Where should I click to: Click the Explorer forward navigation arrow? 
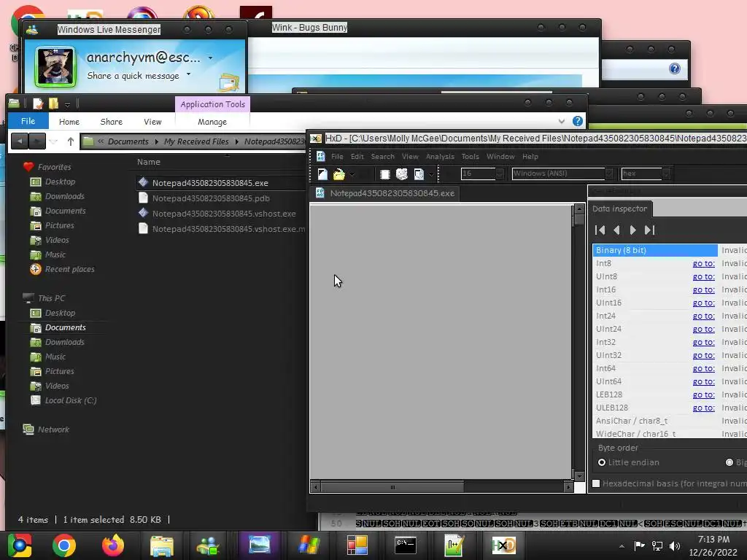pyautogui.click(x=37, y=141)
